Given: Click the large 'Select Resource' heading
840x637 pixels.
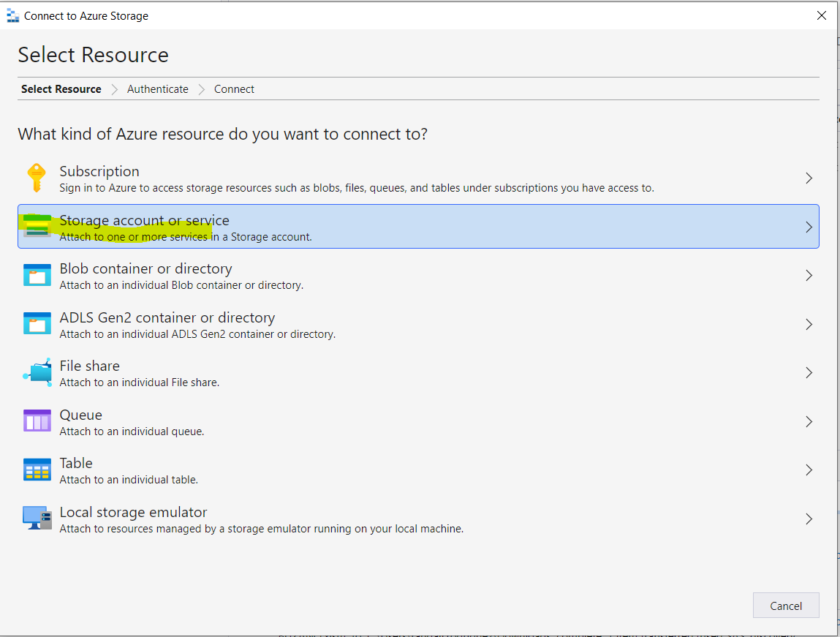Looking at the screenshot, I should [94, 55].
